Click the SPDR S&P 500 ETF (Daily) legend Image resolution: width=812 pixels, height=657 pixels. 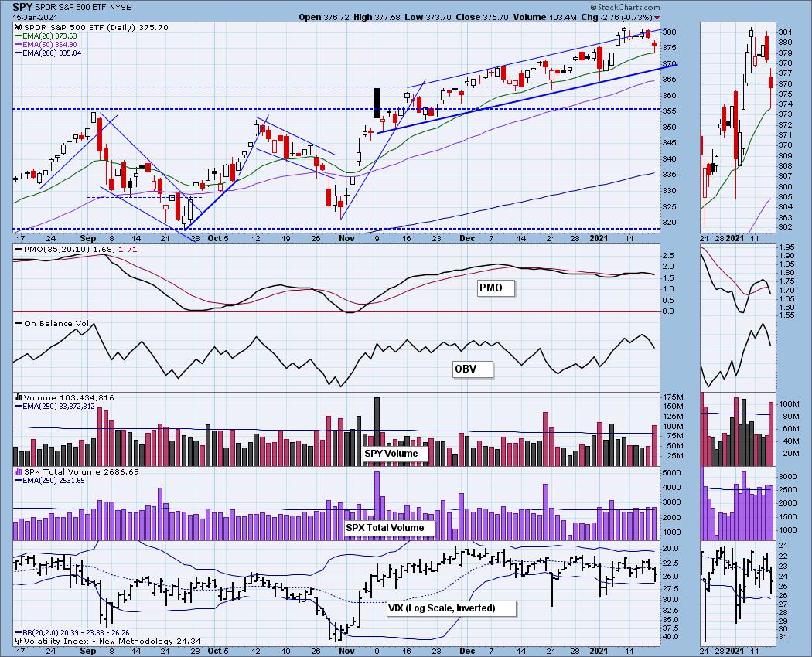coord(92,28)
